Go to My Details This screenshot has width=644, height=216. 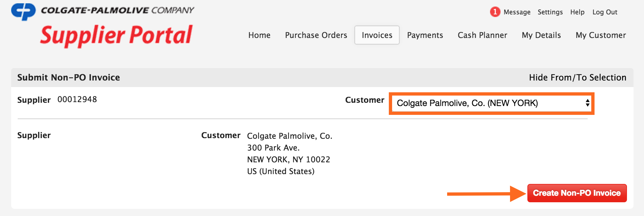541,35
